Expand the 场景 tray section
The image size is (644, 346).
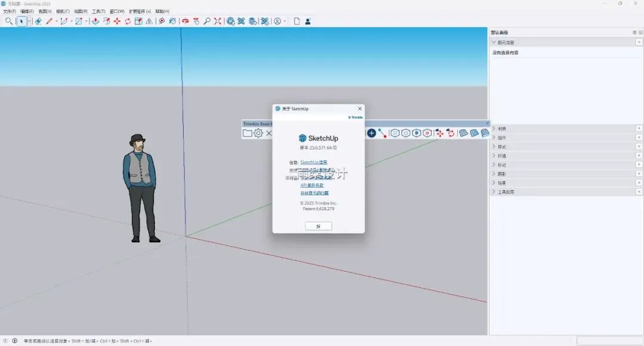coord(494,183)
